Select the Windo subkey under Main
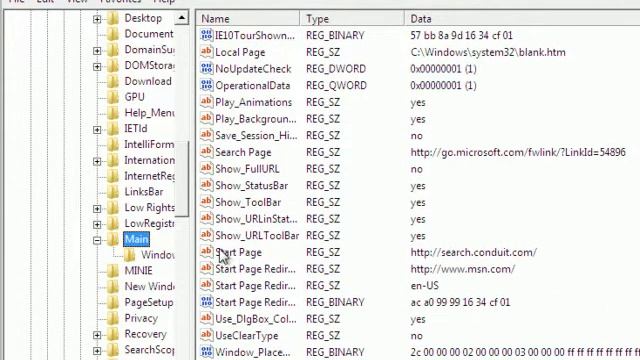The image size is (640, 360). (x=158, y=255)
